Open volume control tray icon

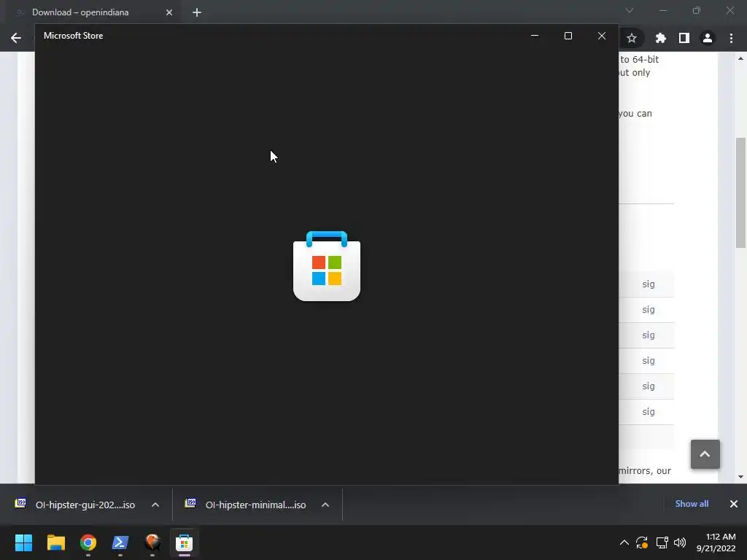click(680, 542)
